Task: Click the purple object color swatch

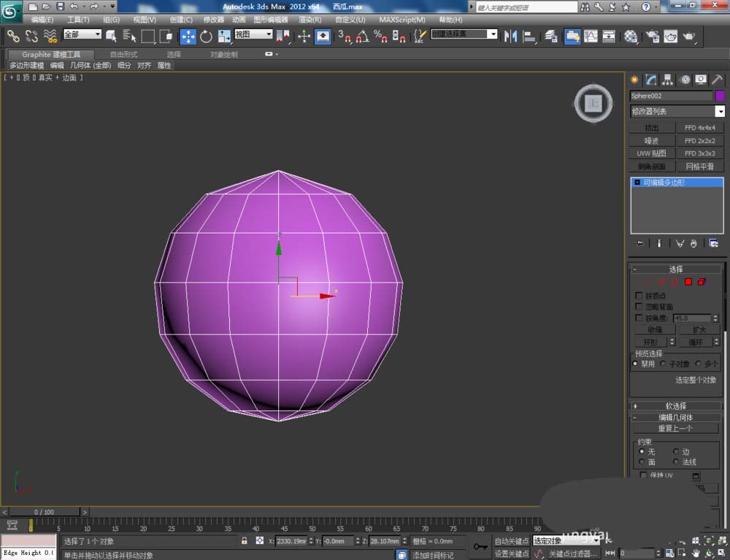Action: (720, 96)
